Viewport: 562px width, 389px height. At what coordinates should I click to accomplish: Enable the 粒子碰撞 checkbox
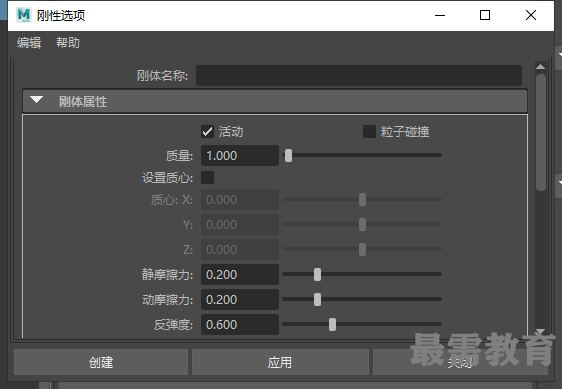point(369,132)
